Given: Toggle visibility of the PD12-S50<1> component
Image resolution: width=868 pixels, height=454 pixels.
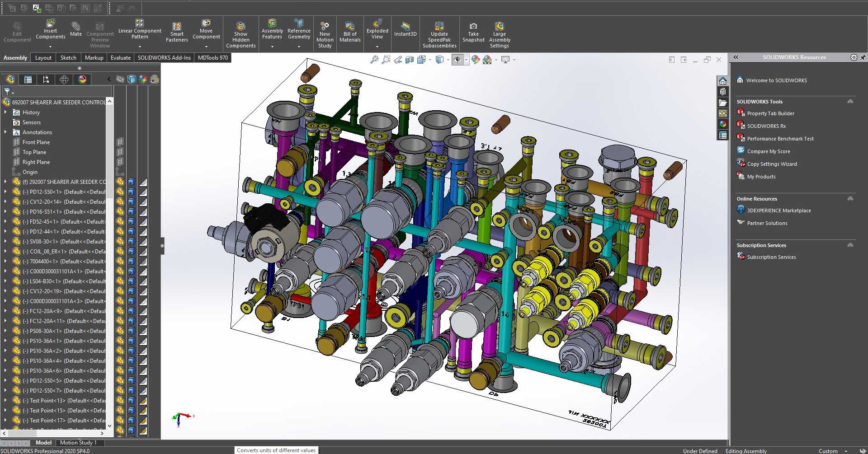Looking at the screenshot, I should (120, 192).
